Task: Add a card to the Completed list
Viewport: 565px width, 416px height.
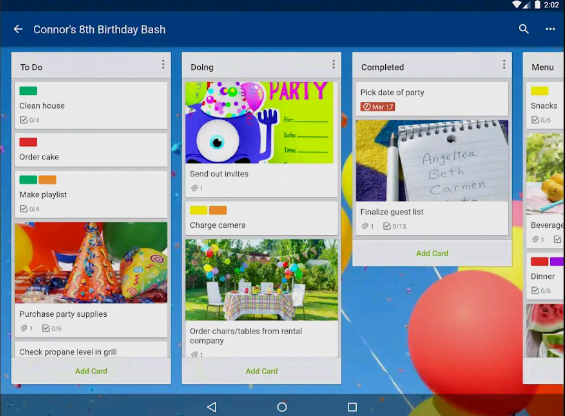Action: [432, 253]
